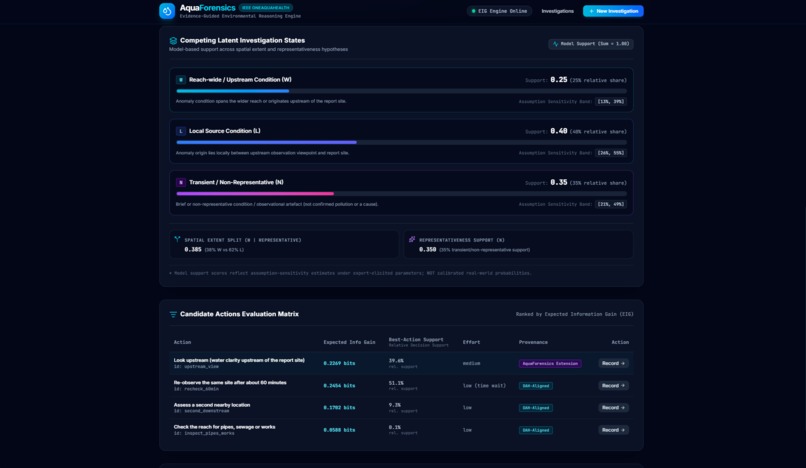Click the Reach-wide support progress bar
Image resolution: width=806 pixels, height=468 pixels.
(x=401, y=91)
